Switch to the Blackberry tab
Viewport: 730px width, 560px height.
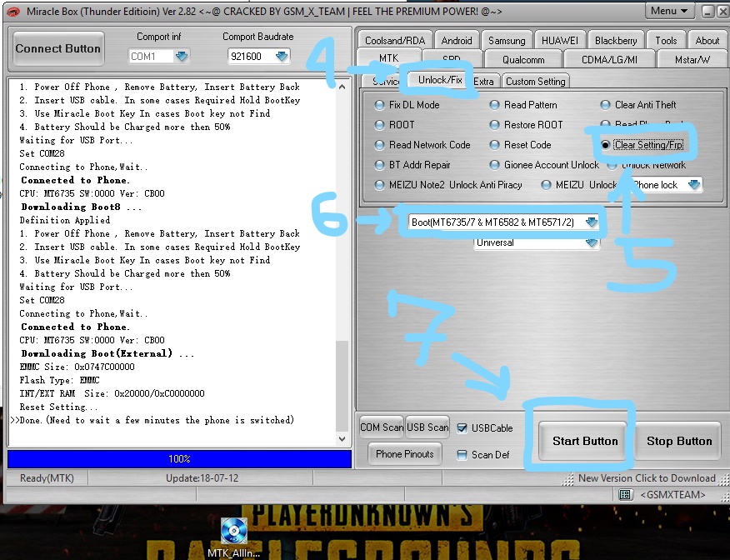tap(616, 41)
